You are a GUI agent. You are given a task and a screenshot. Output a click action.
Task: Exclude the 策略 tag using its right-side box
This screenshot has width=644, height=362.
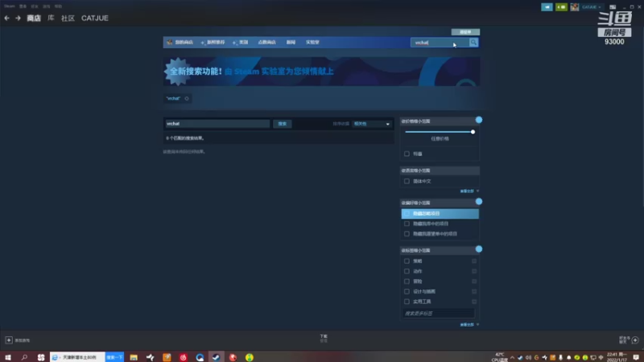pos(474,261)
